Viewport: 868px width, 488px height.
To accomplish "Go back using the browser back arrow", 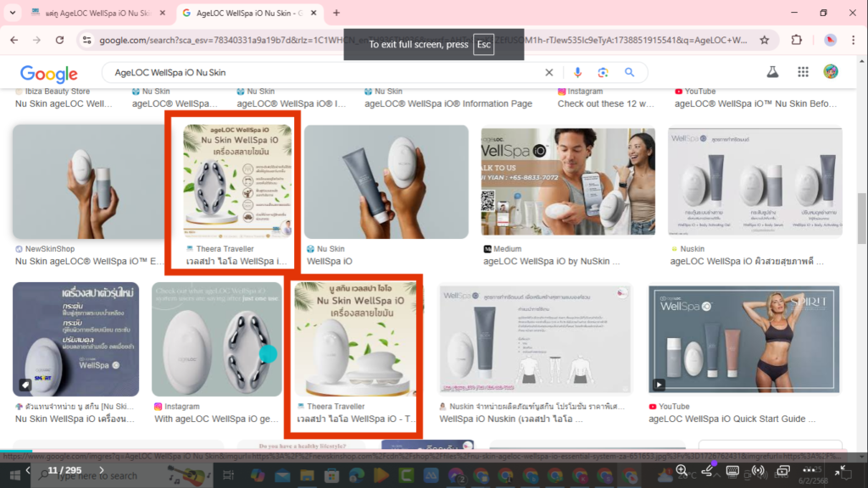I will 14,39.
